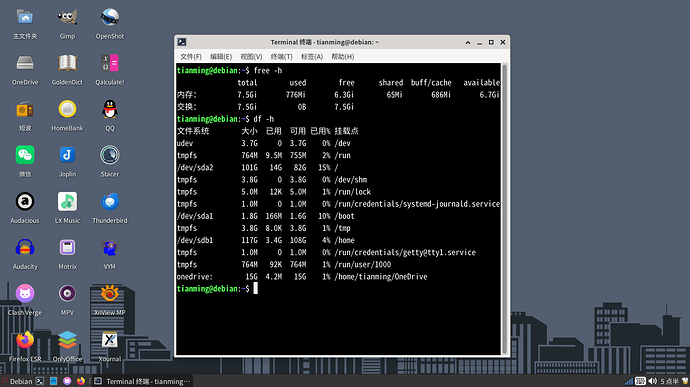Open the 标签(A) menu in Terminal

tap(312, 56)
